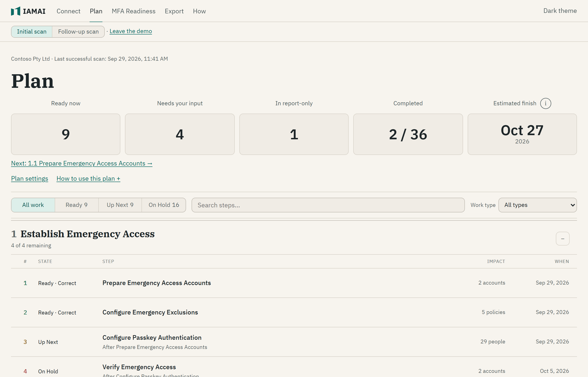Open Configure Emergency Exclusions step
588x377 pixels.
(x=150, y=312)
